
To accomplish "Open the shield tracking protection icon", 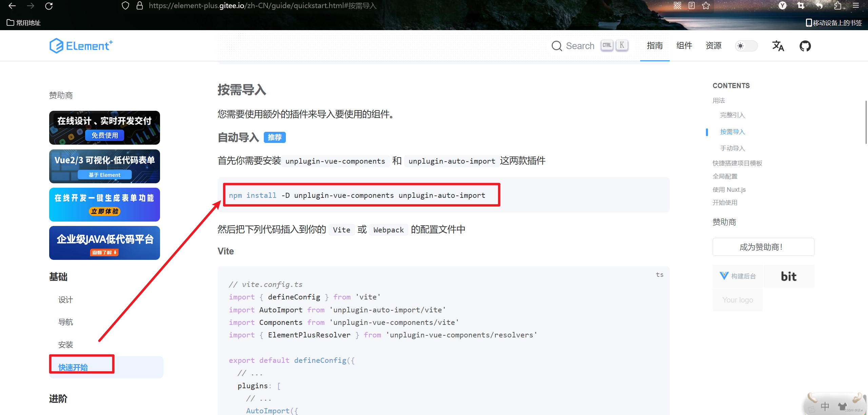I will tap(125, 6).
